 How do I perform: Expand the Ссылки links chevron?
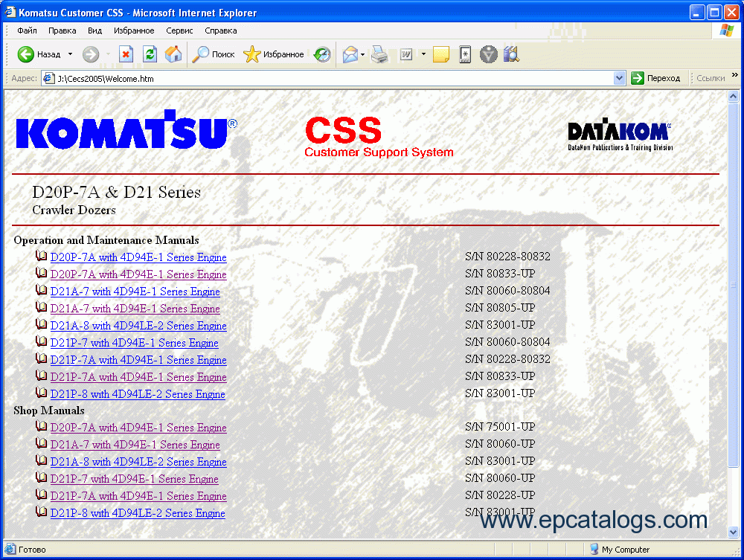pyautogui.click(x=735, y=75)
